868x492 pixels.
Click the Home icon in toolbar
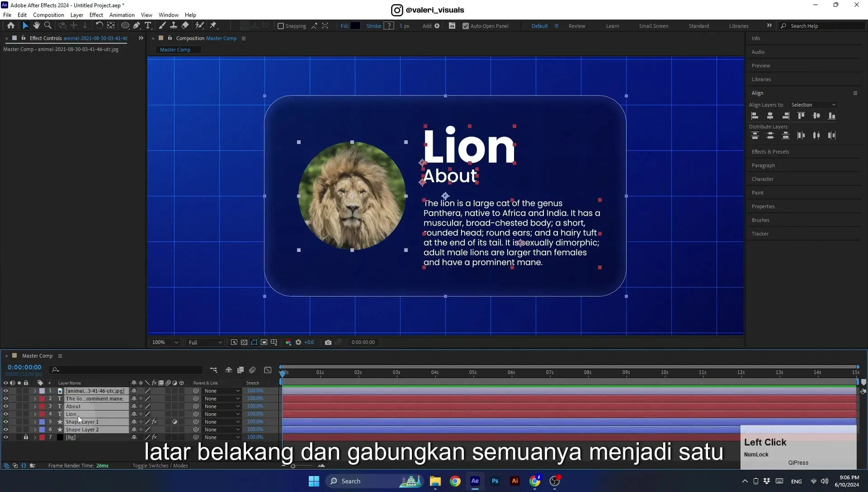pyautogui.click(x=11, y=26)
